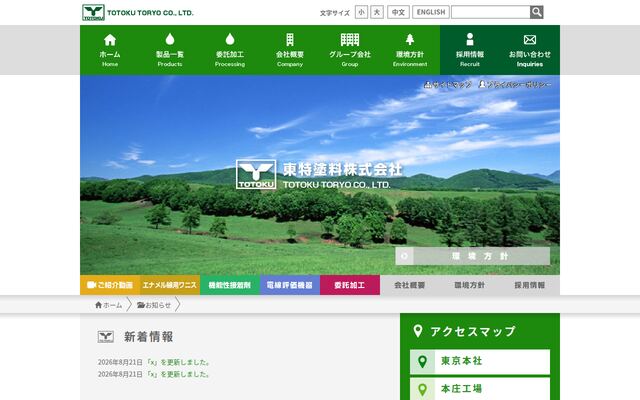Click TOTOKU TORYO CO., LTD. header text
The height and width of the screenshot is (400, 640).
point(150,13)
